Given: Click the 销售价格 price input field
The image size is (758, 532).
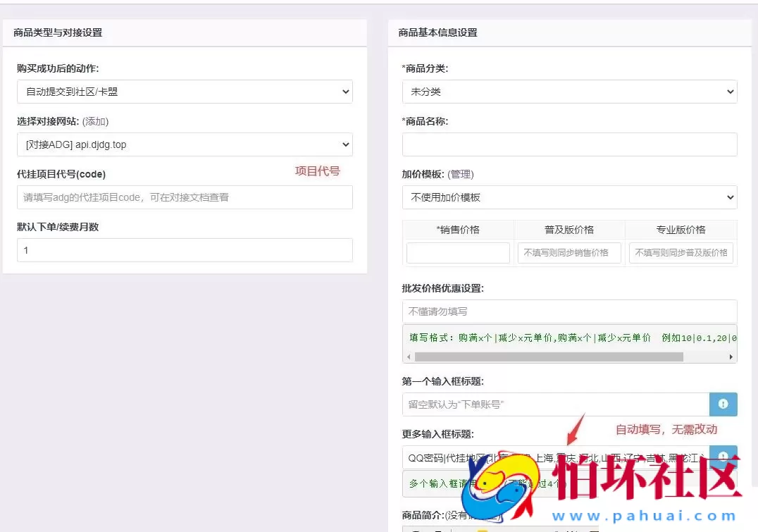Looking at the screenshot, I should pyautogui.click(x=458, y=252).
